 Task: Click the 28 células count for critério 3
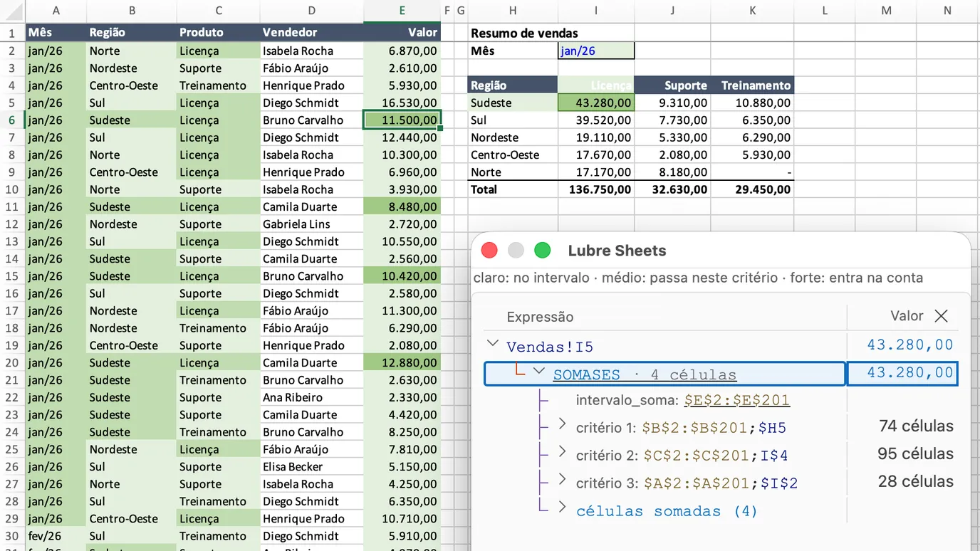click(916, 481)
